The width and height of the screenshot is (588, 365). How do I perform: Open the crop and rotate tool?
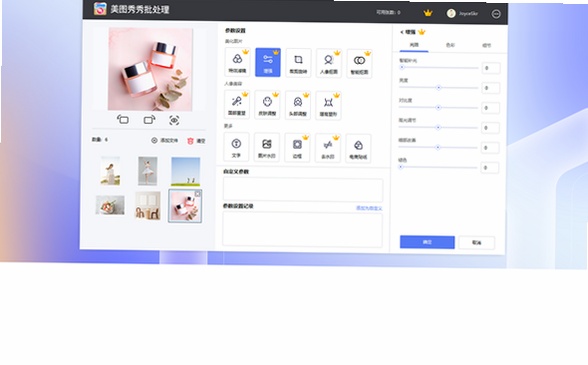tap(298, 63)
